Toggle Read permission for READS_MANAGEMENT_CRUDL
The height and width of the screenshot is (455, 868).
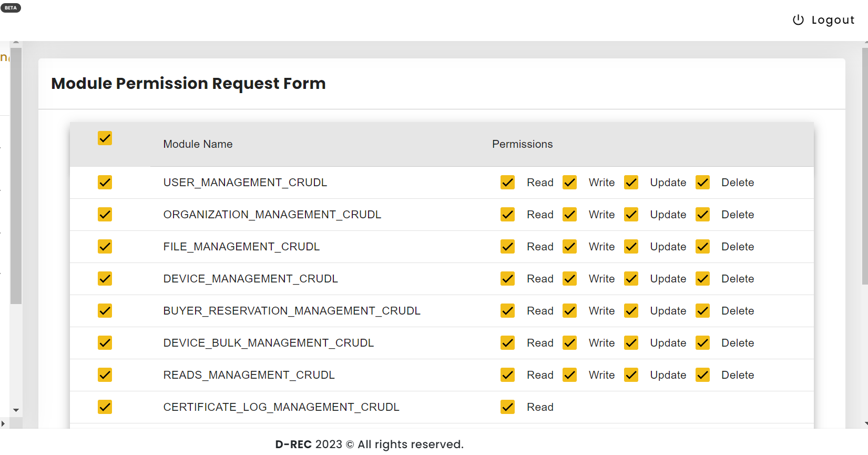507,375
